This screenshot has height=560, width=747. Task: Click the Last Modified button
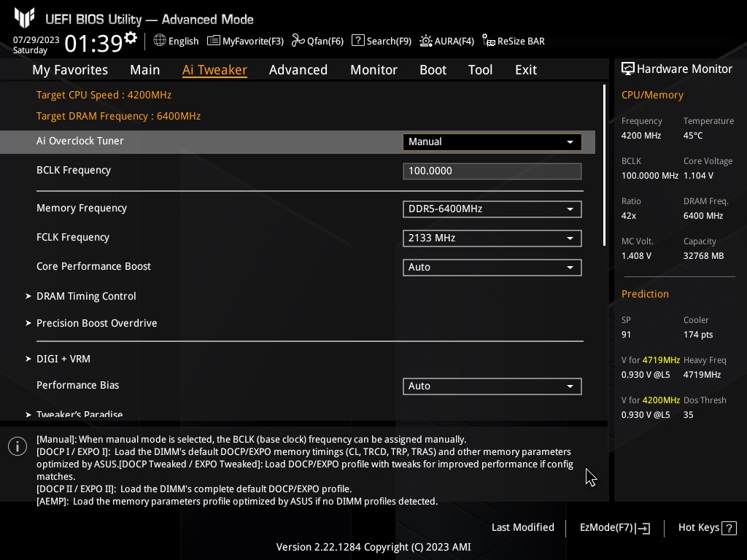(522, 527)
